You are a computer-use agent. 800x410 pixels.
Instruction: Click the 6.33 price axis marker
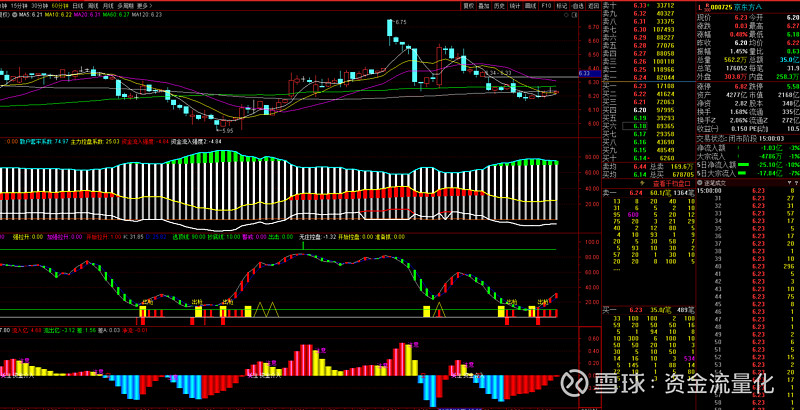(591, 74)
